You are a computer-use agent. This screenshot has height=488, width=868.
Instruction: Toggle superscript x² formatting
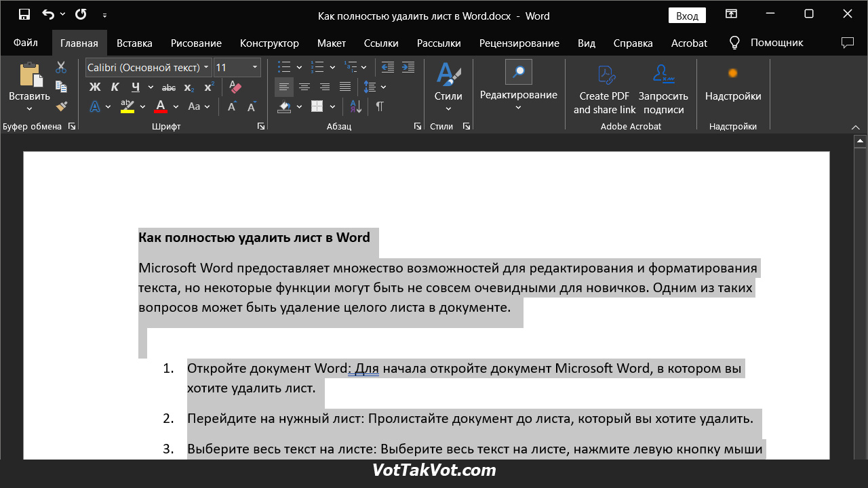tap(209, 87)
